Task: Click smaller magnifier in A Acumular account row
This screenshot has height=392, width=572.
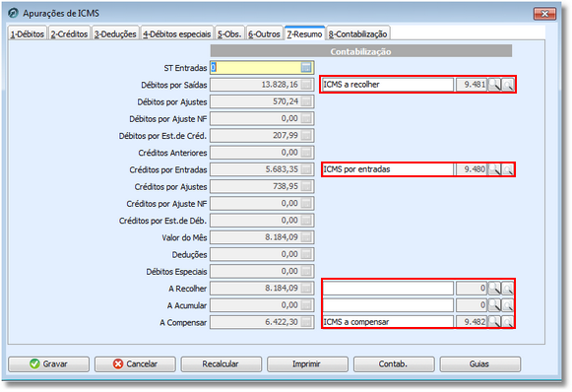Action: coord(508,305)
